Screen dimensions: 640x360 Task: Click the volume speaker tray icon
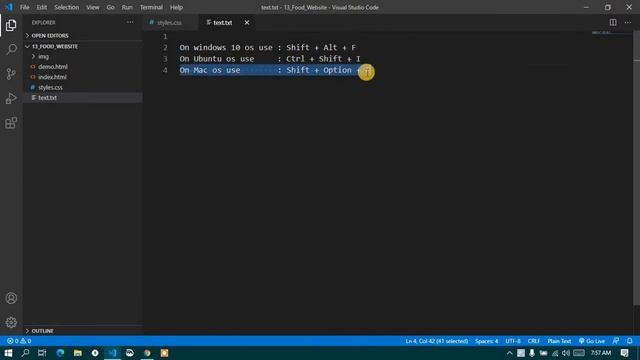[x=566, y=353]
